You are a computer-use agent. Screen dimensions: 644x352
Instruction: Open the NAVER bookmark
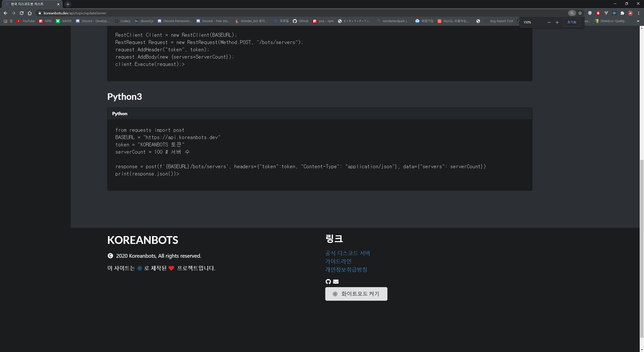coord(64,21)
